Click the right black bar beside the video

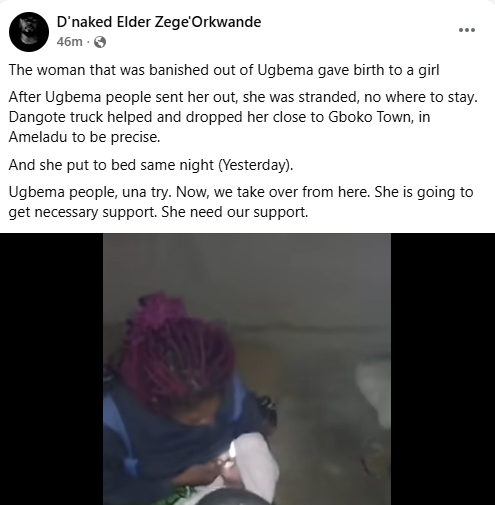pos(443,369)
